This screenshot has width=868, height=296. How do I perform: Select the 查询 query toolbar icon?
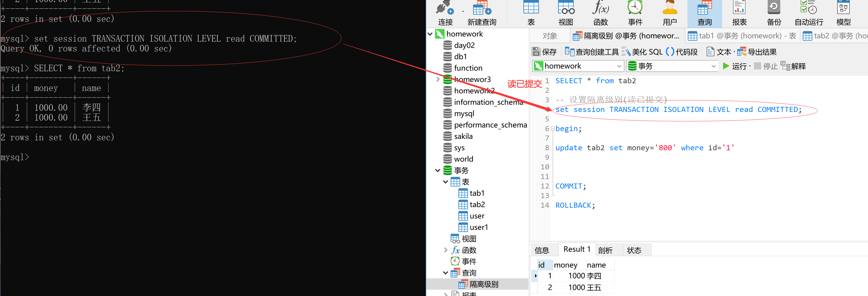click(705, 13)
